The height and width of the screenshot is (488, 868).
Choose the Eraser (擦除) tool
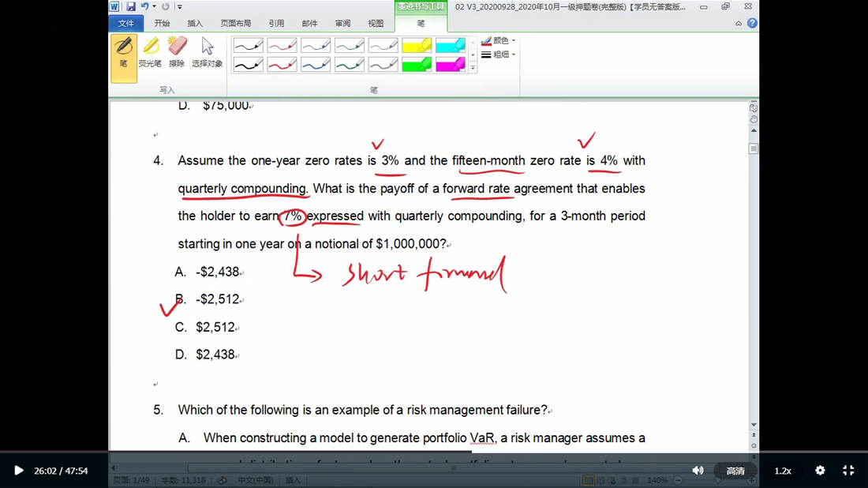(x=177, y=53)
